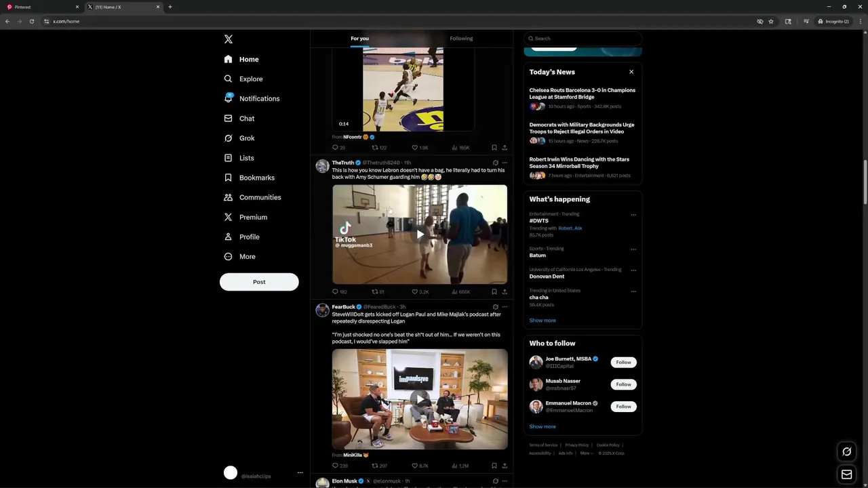
Task: Open Grok explain on TheTruth's post
Action: [x=496, y=163]
